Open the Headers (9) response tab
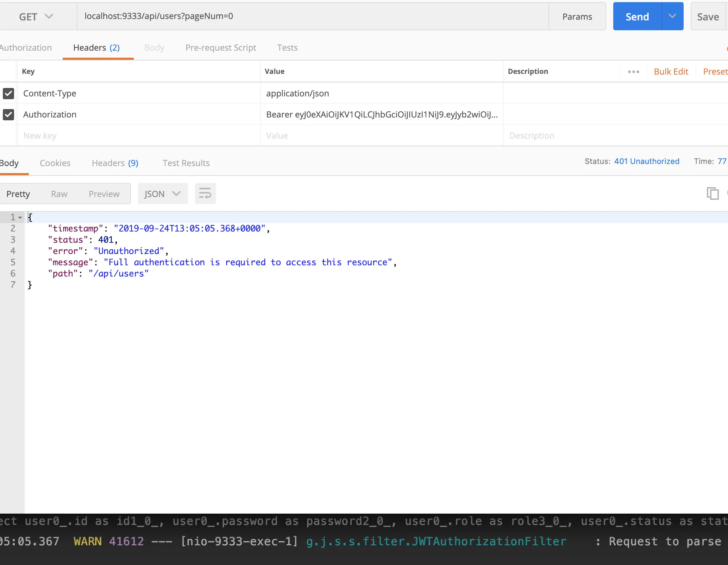728x565 pixels. pyautogui.click(x=114, y=163)
